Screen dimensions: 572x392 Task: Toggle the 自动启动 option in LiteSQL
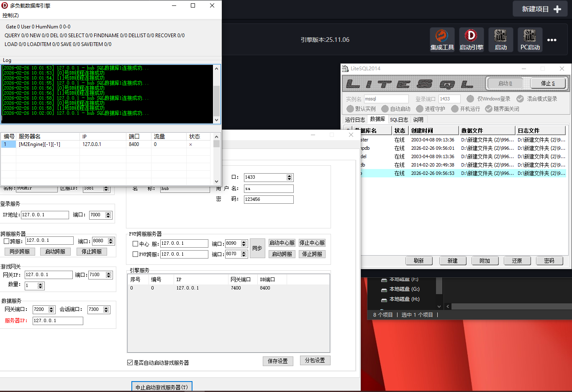pyautogui.click(x=385, y=109)
